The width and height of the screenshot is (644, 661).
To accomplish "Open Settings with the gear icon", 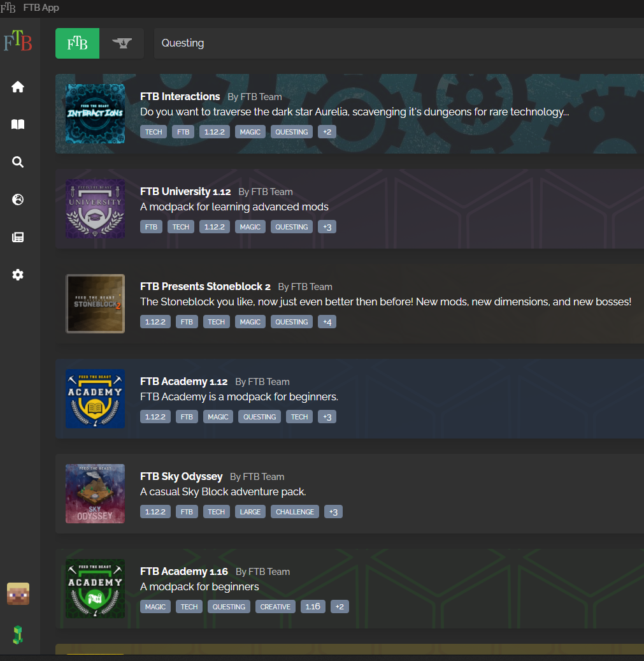I will pos(18,275).
